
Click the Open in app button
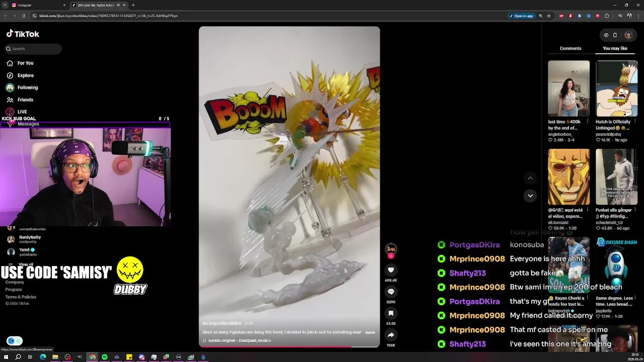tap(521, 16)
